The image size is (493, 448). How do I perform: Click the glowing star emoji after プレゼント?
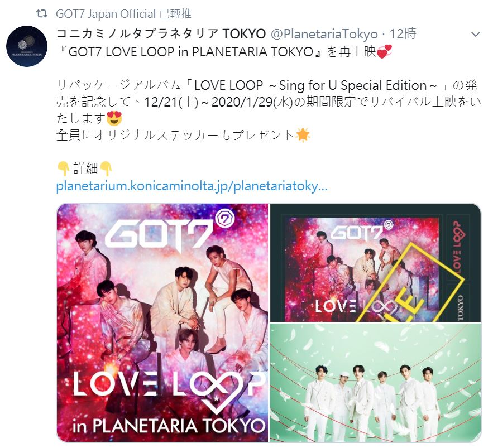(x=303, y=135)
